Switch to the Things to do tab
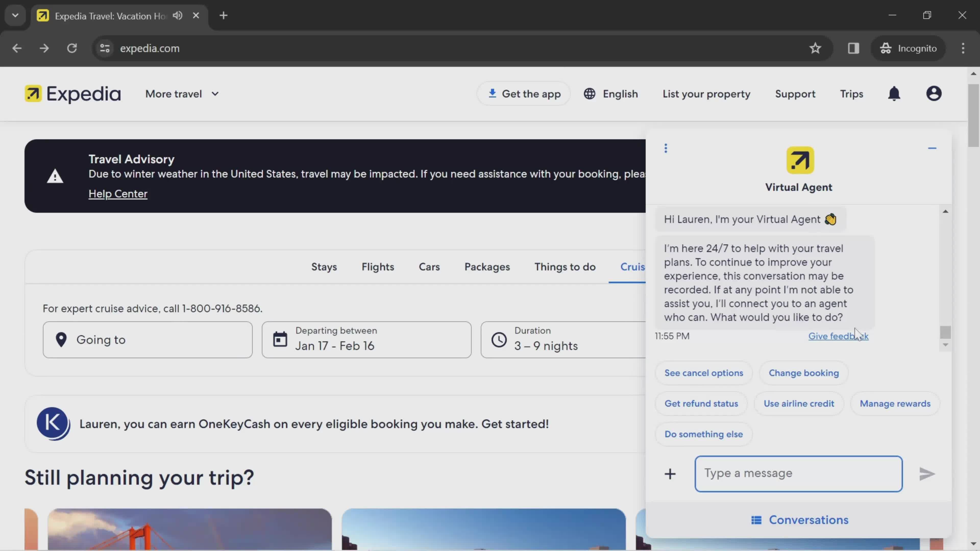Screen dimensions: 980x551 tap(565, 267)
